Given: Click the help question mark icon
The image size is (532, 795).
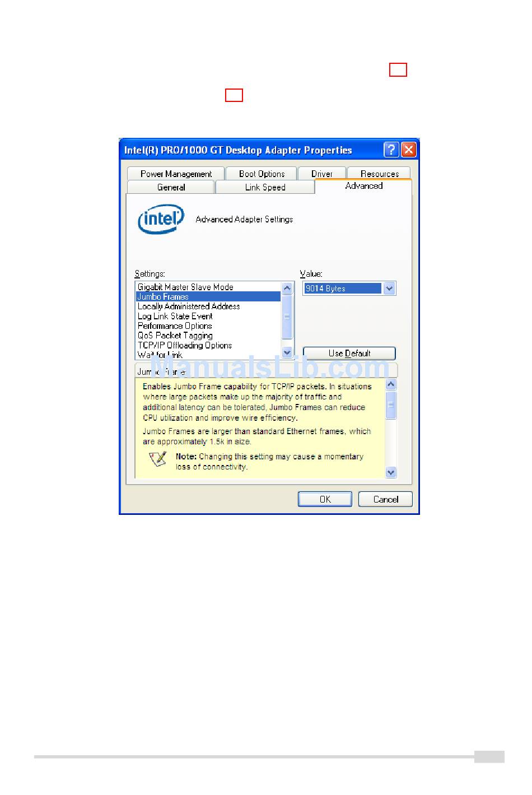Looking at the screenshot, I should click(x=391, y=150).
